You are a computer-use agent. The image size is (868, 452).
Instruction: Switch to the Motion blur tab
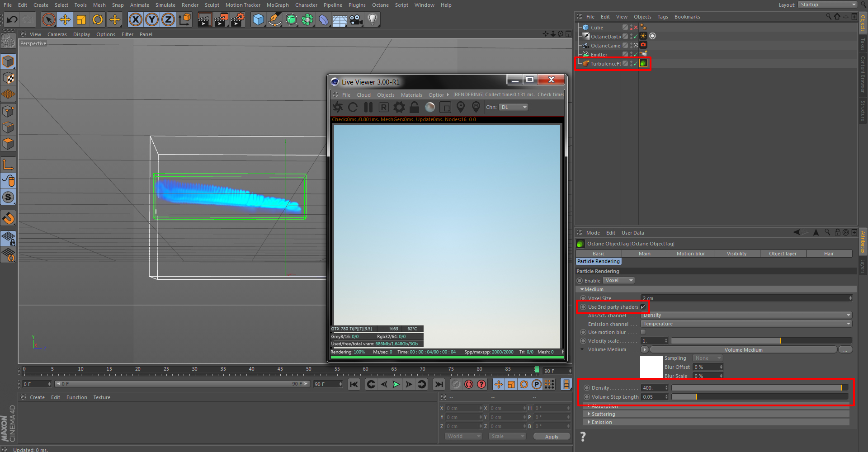coord(690,254)
